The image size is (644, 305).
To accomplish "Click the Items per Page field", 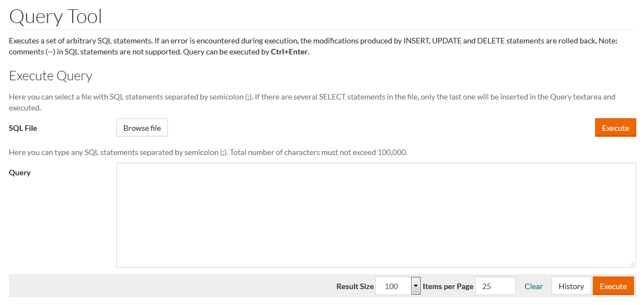I will pyautogui.click(x=495, y=286).
